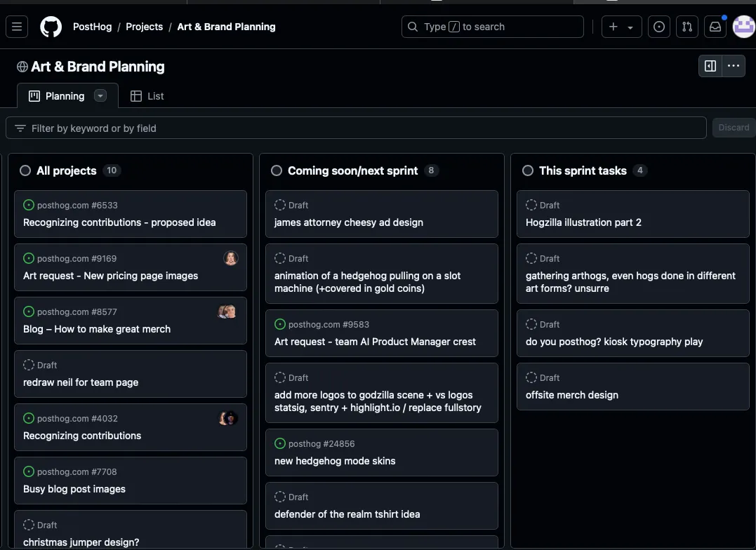The height and width of the screenshot is (550, 756).
Task: Open the new hedgehog mode skins issue
Action: click(x=335, y=461)
